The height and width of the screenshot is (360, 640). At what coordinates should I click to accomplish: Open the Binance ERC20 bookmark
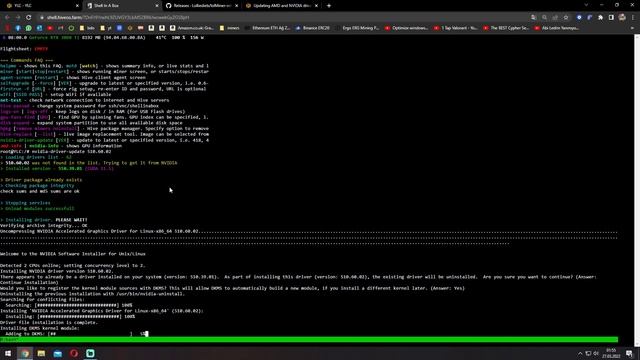pos(313,28)
